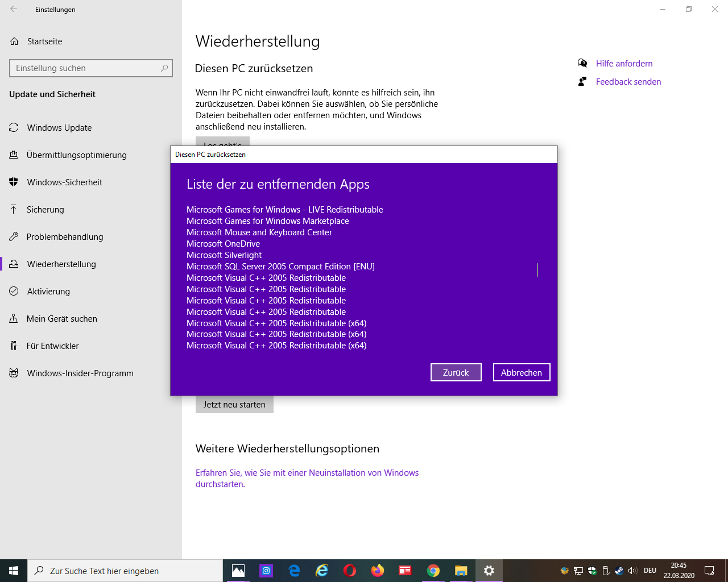Click Microsoft OneDrive in the app list
Screen dimensions: 728x582
pos(223,244)
